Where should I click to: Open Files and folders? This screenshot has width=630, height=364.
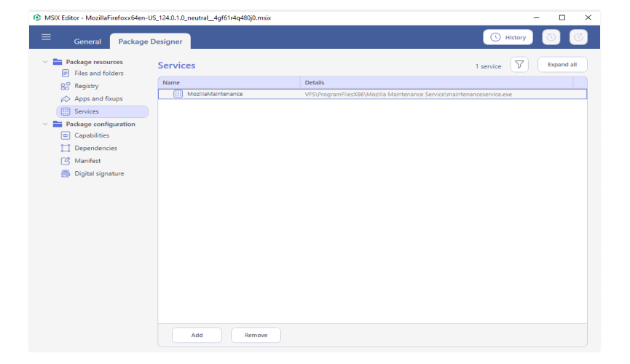(x=99, y=73)
